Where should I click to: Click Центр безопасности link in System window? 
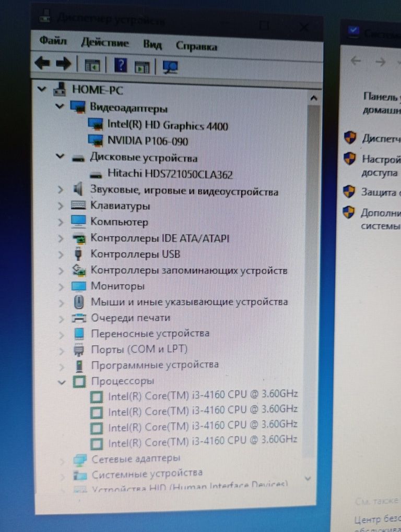(x=377, y=519)
